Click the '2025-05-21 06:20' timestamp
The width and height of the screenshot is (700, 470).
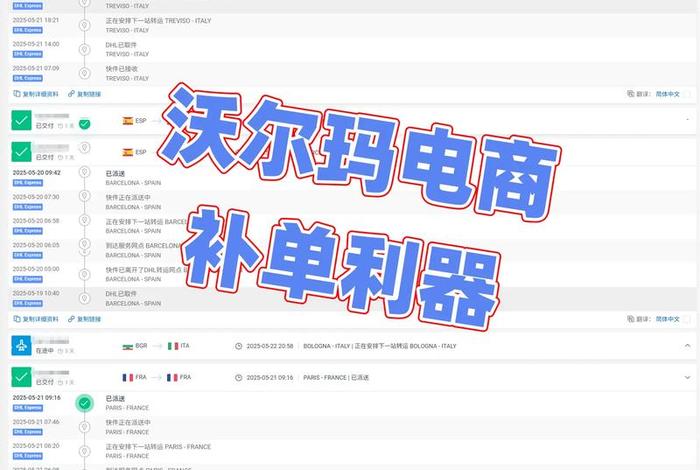[36, 446]
